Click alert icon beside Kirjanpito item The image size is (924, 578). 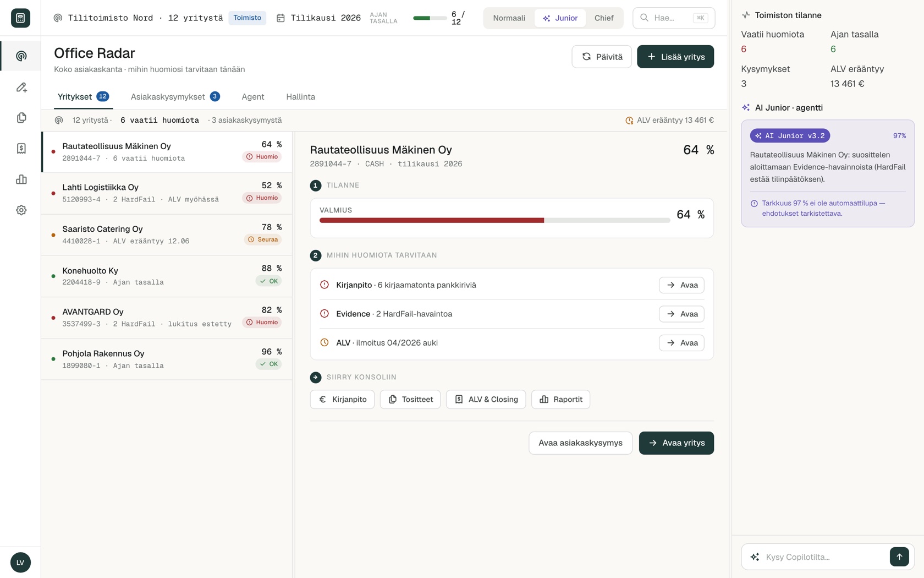pyautogui.click(x=324, y=285)
